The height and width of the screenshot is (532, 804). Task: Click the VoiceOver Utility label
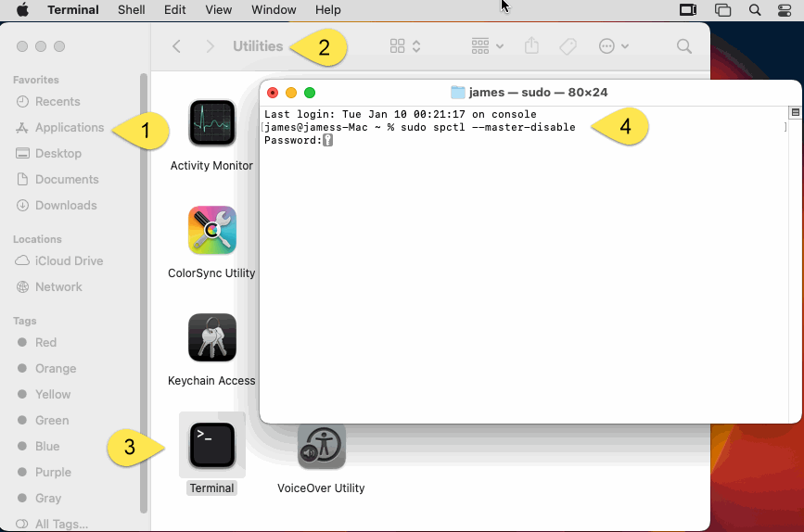point(321,488)
